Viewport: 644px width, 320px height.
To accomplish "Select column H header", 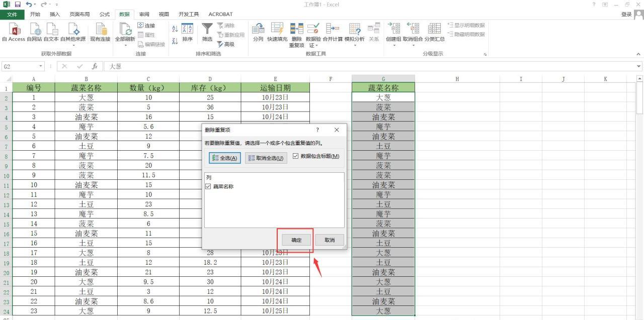I will click(x=457, y=79).
